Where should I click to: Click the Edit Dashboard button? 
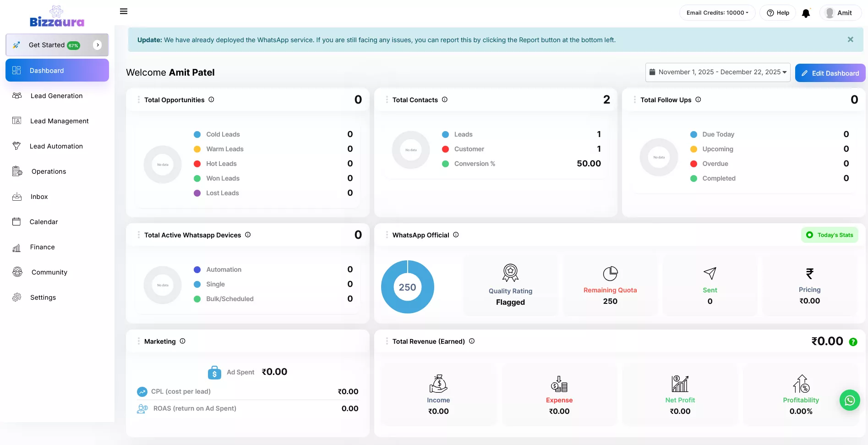[x=830, y=73]
